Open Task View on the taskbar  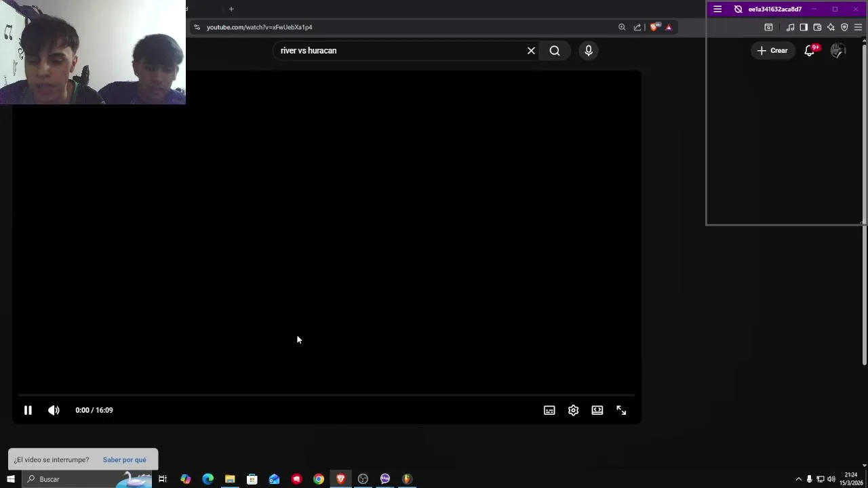(x=163, y=479)
